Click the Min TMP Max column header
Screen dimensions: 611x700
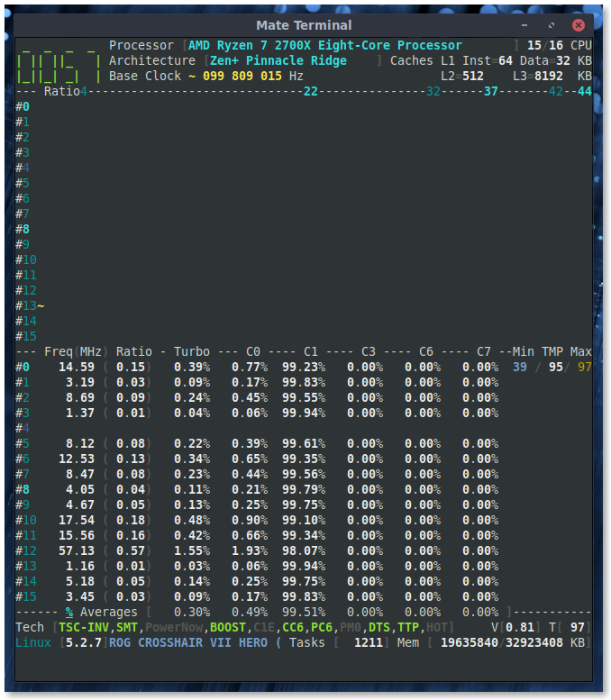point(552,351)
